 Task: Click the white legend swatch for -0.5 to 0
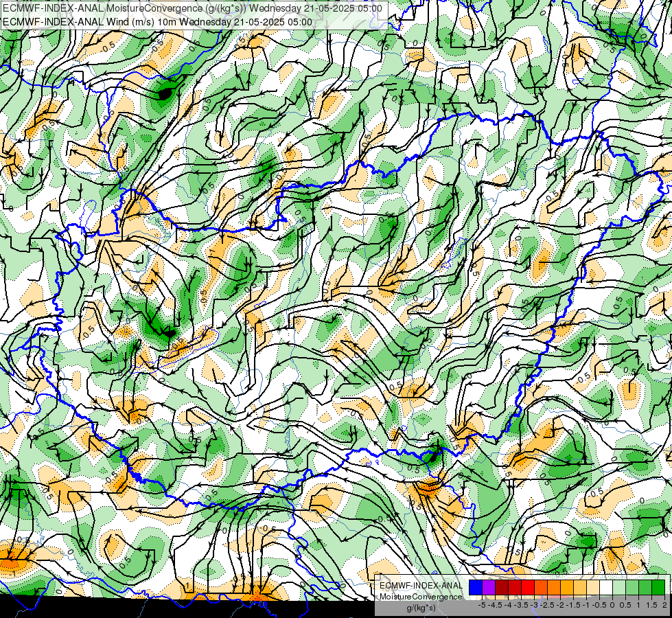point(606,588)
